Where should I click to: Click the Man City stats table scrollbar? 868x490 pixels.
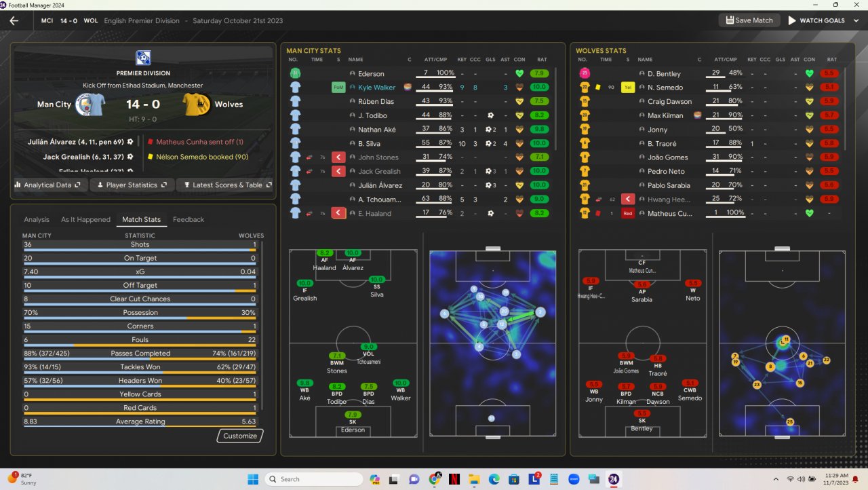[x=555, y=109]
